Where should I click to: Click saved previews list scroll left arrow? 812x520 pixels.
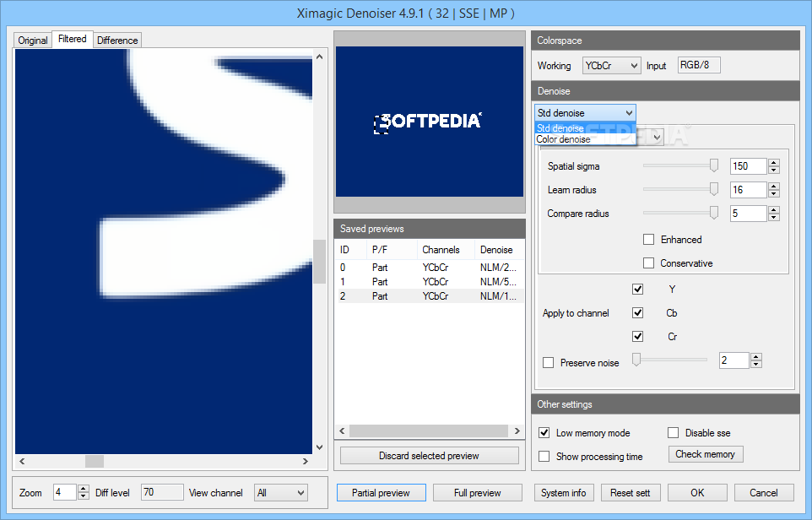[342, 431]
